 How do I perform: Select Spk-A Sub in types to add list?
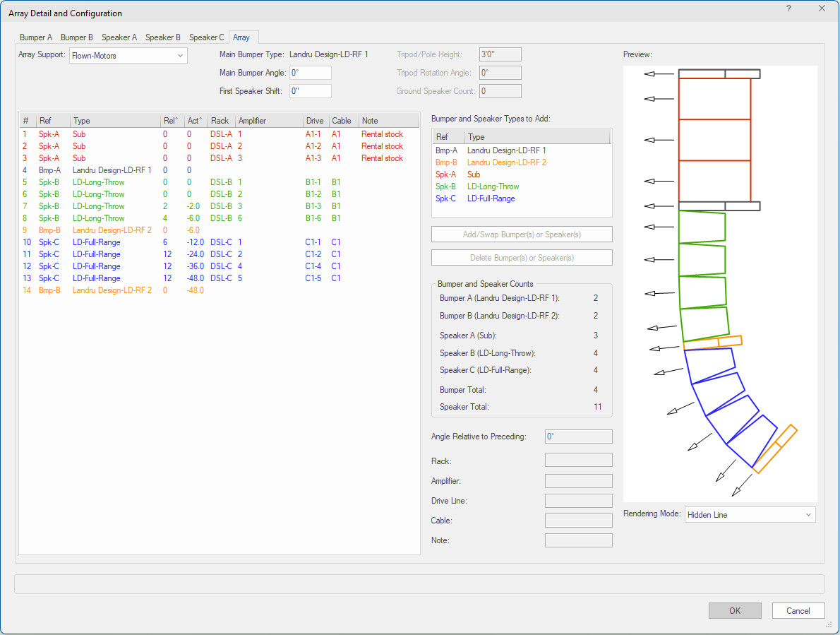(x=522, y=174)
